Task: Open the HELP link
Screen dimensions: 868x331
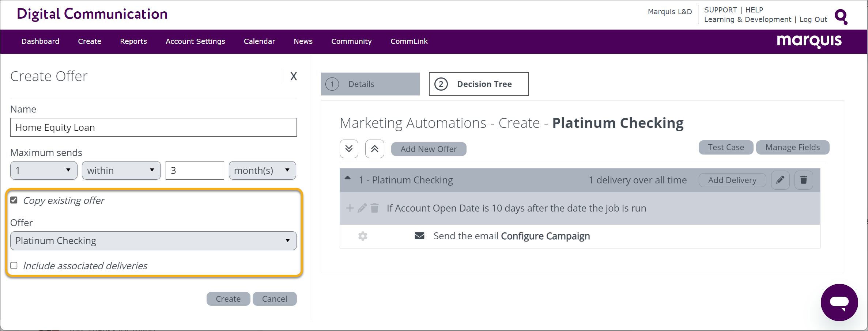Action: pos(754,10)
